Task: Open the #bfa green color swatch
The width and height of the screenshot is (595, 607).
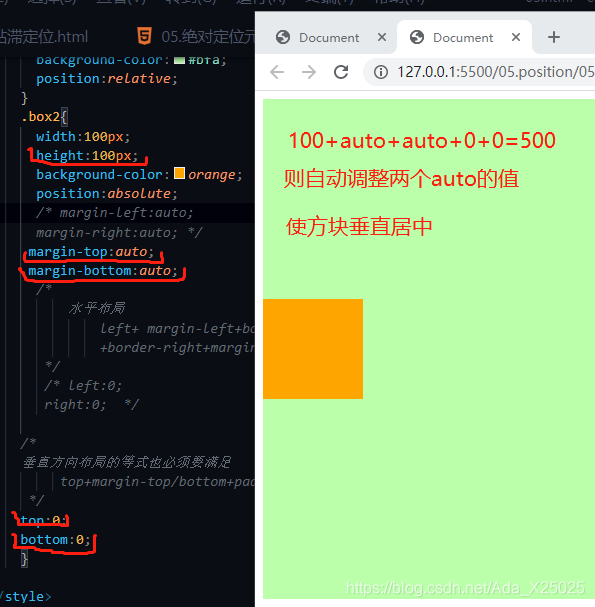Action: pos(179,60)
